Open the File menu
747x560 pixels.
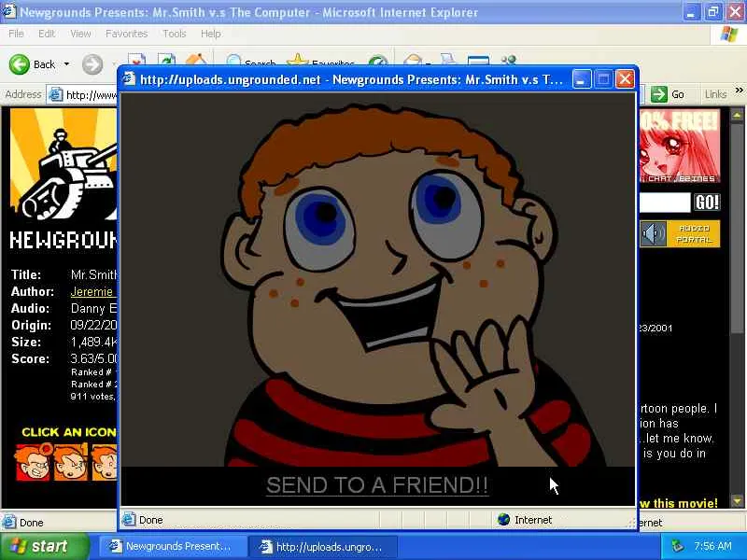pos(16,34)
